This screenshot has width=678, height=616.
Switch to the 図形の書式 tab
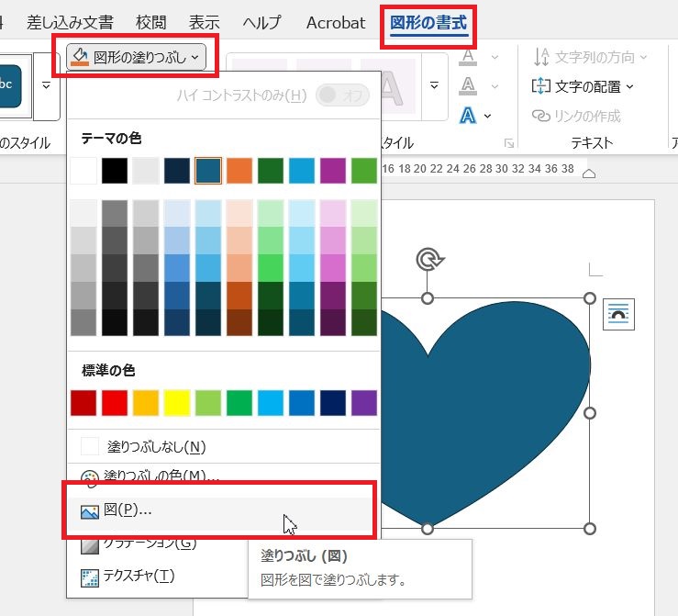pos(428,23)
